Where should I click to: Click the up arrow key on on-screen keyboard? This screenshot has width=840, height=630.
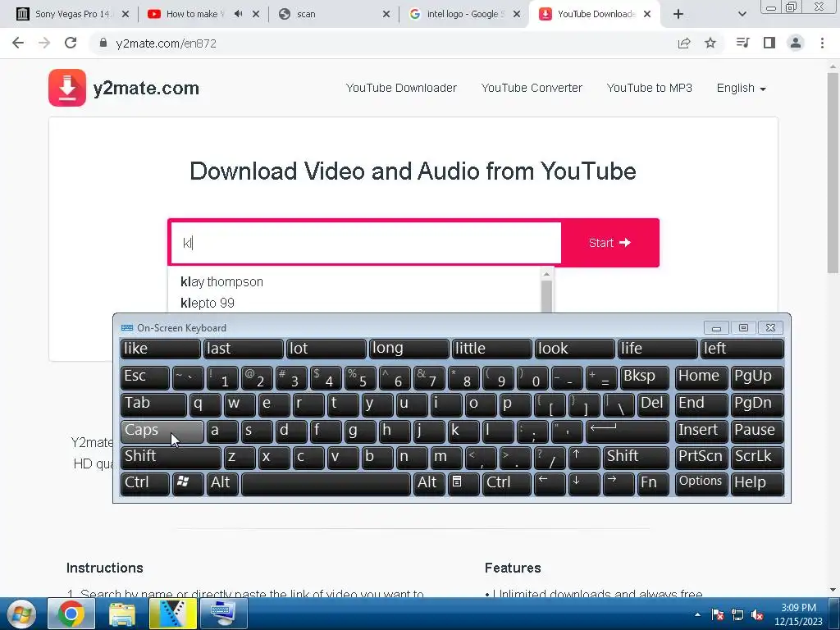583,456
